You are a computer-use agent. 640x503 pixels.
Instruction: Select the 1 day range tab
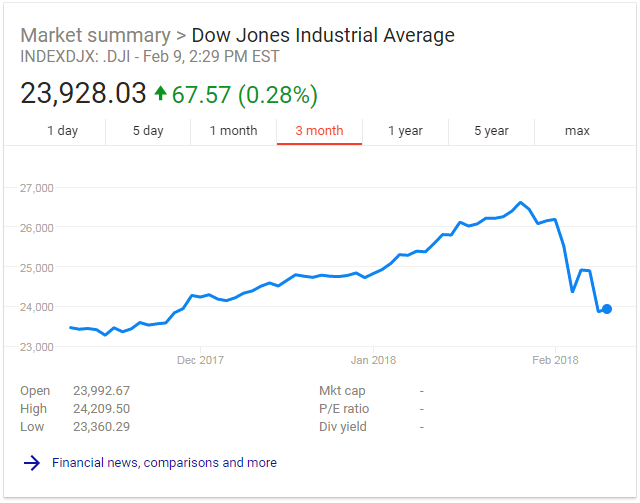pos(62,131)
